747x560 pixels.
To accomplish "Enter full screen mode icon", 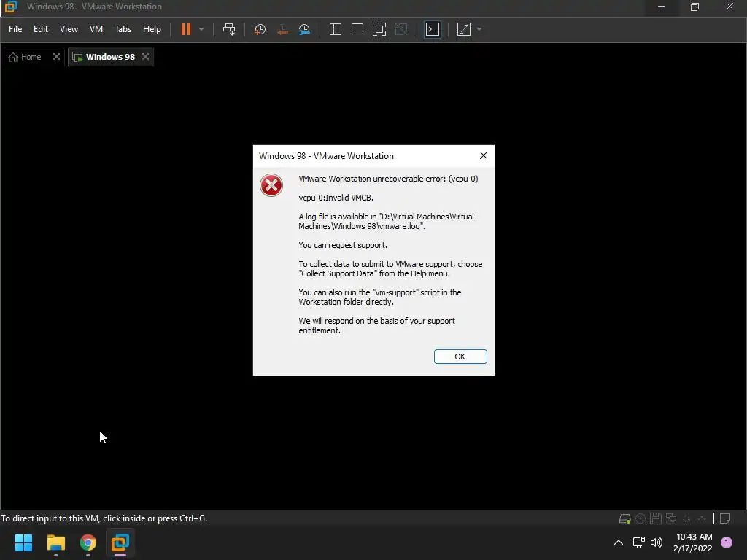I will coord(379,29).
